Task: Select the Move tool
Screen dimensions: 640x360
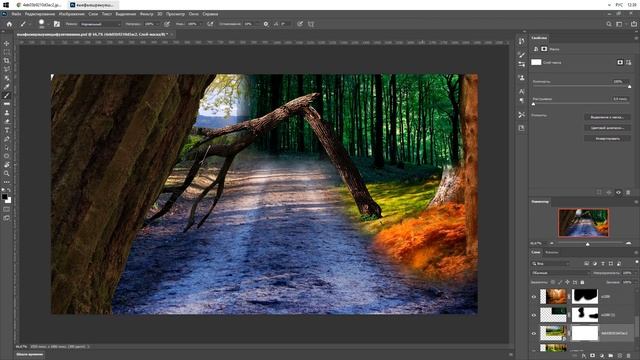Action: 7,44
